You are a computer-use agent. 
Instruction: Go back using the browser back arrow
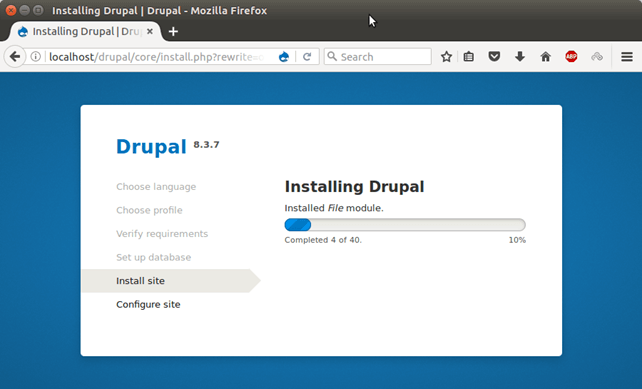pos(15,57)
